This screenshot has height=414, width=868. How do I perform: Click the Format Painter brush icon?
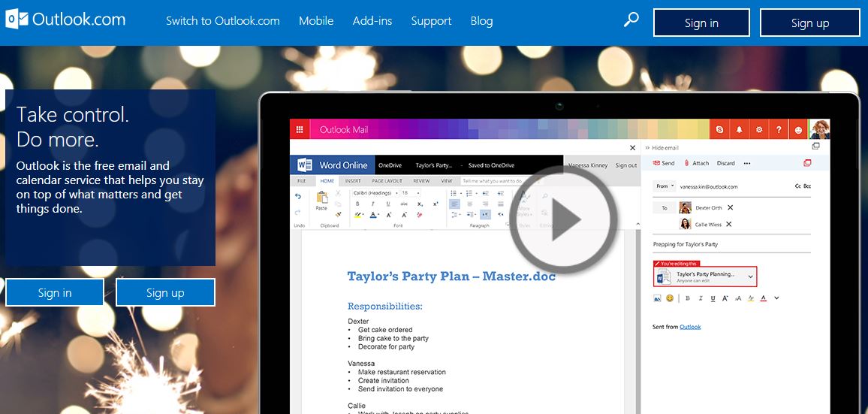[x=338, y=214]
